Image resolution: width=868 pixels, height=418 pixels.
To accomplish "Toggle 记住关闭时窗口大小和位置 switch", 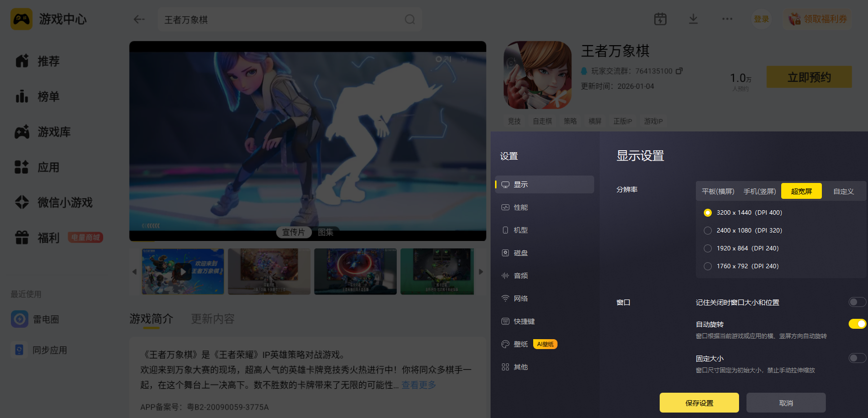I will click(x=857, y=302).
